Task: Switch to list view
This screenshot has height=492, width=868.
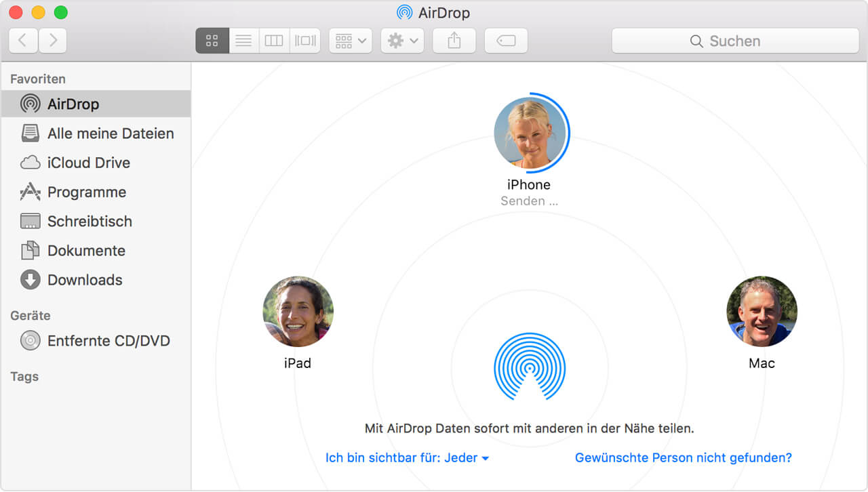Action: (x=243, y=40)
